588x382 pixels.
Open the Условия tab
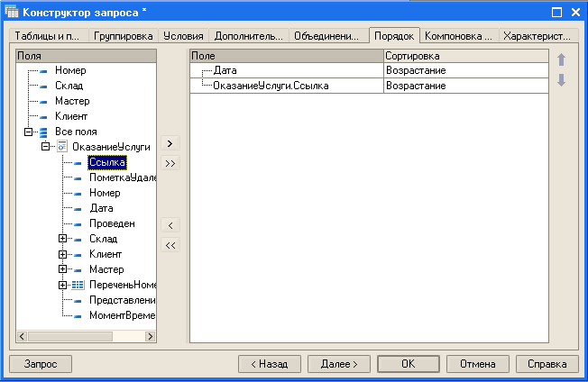pyautogui.click(x=183, y=37)
